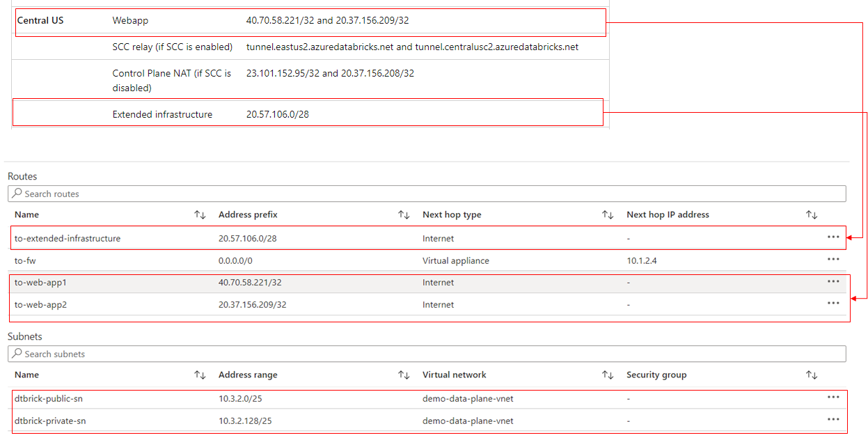Viewport: 868px width, 440px height.
Task: Click Internet hop type for to-web-app1
Action: point(438,283)
